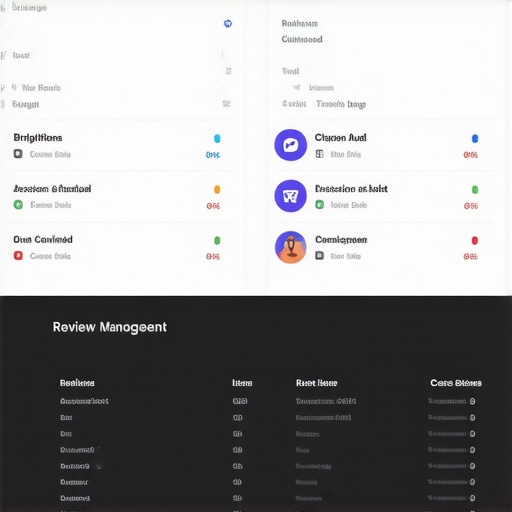Click the green circle icon under the Jession title
The height and width of the screenshot is (512, 512).
(18, 204)
